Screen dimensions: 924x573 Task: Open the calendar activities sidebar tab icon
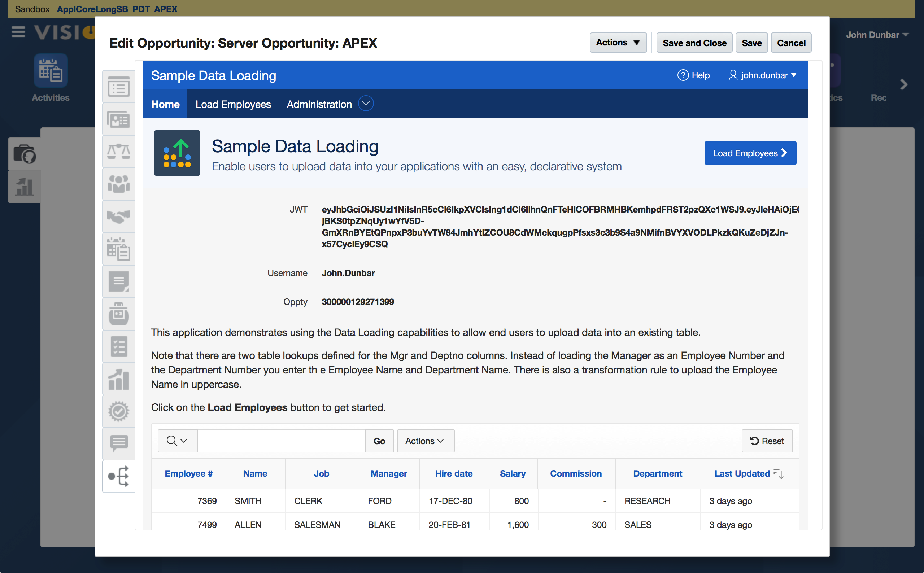point(119,249)
